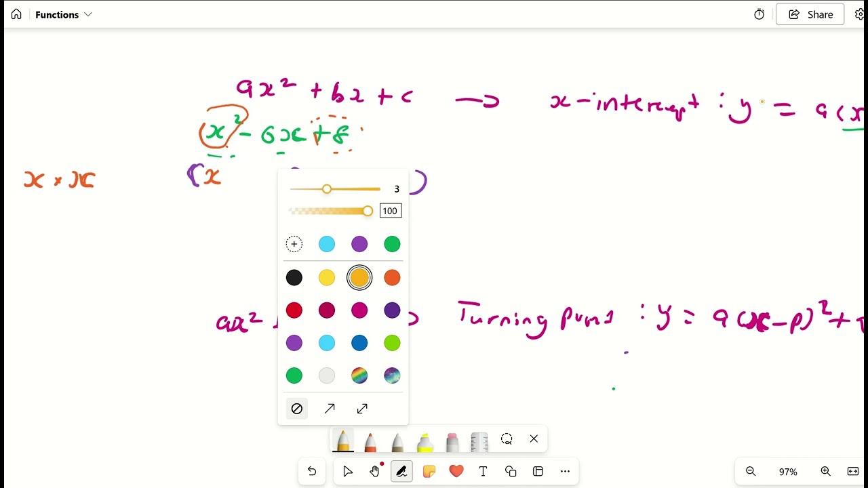Image resolution: width=868 pixels, height=488 pixels.
Task: Open the shapes tool
Action: 511,471
